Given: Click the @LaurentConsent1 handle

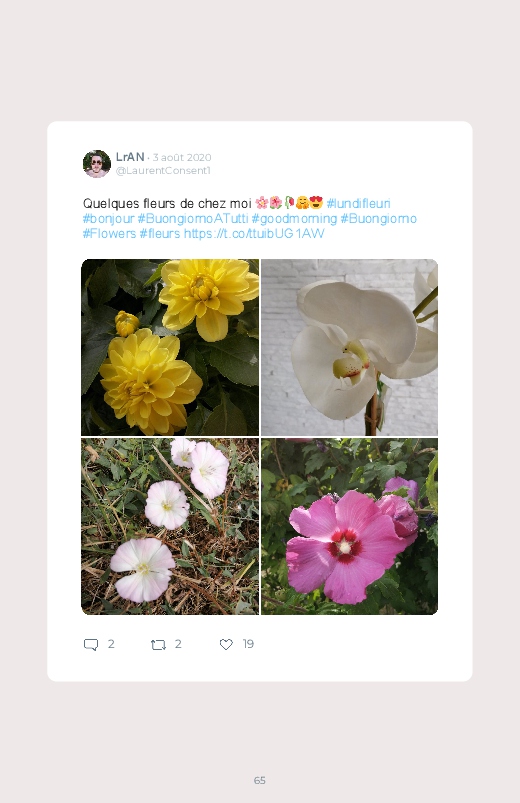Looking at the screenshot, I should (x=163, y=171).
